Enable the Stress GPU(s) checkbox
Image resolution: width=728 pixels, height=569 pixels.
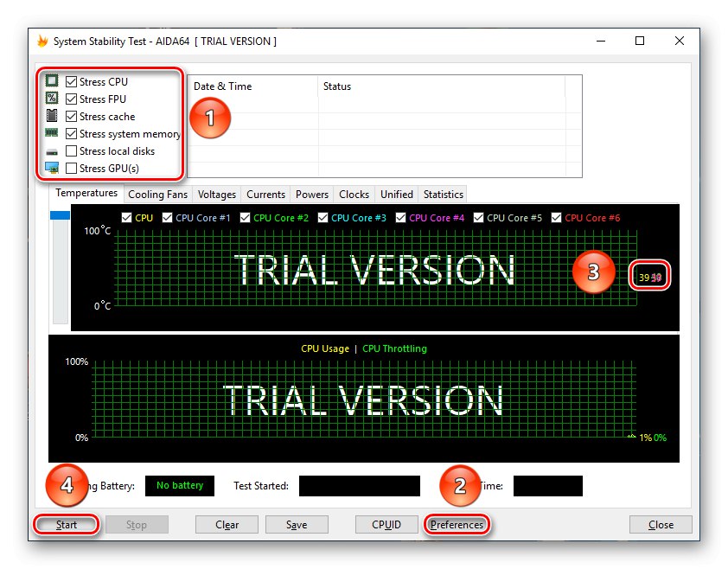(x=71, y=168)
